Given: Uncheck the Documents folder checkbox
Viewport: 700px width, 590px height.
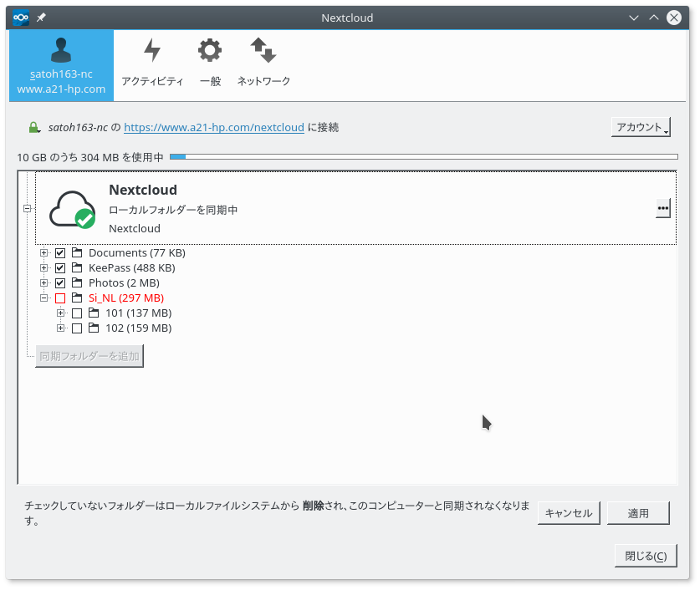Looking at the screenshot, I should (60, 253).
